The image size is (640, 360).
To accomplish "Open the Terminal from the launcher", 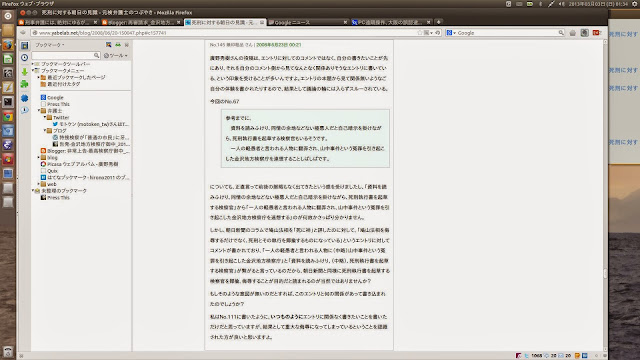I will coord(8,102).
